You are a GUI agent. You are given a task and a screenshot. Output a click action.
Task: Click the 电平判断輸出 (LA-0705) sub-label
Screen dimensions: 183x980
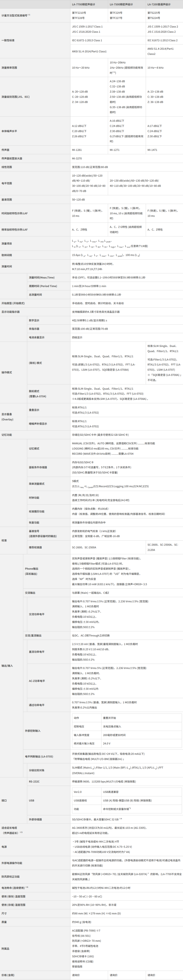39,757
